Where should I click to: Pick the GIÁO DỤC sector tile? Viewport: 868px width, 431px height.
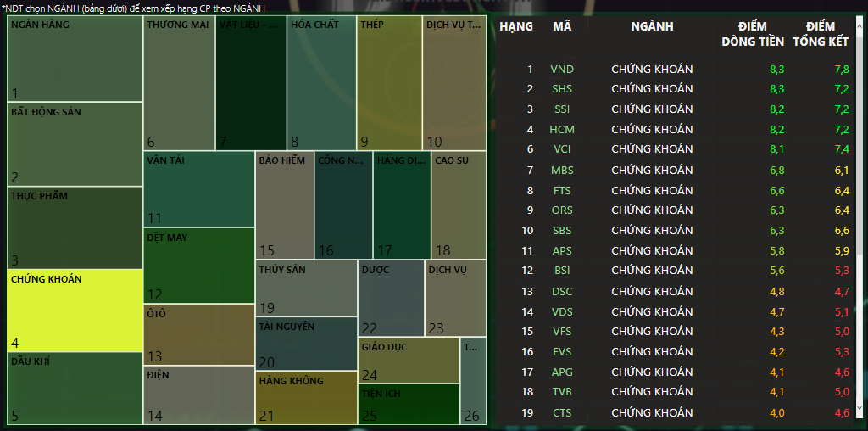(x=409, y=360)
